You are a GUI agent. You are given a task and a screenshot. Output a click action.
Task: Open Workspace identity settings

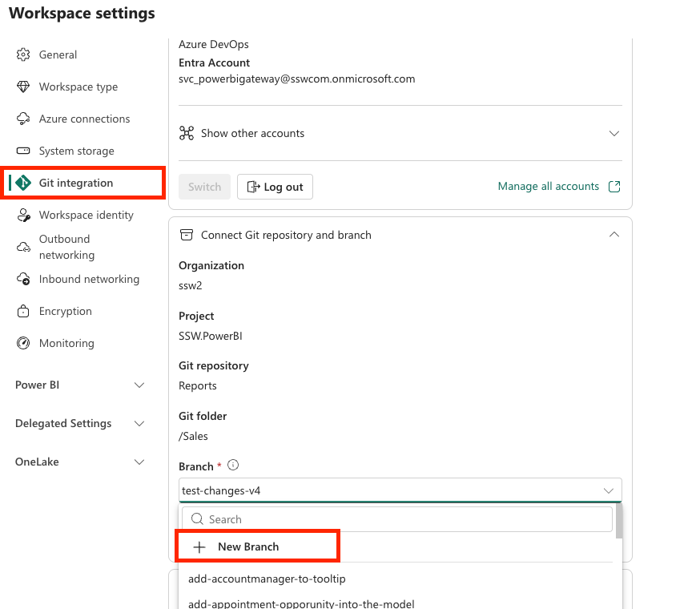pyautogui.click(x=86, y=215)
